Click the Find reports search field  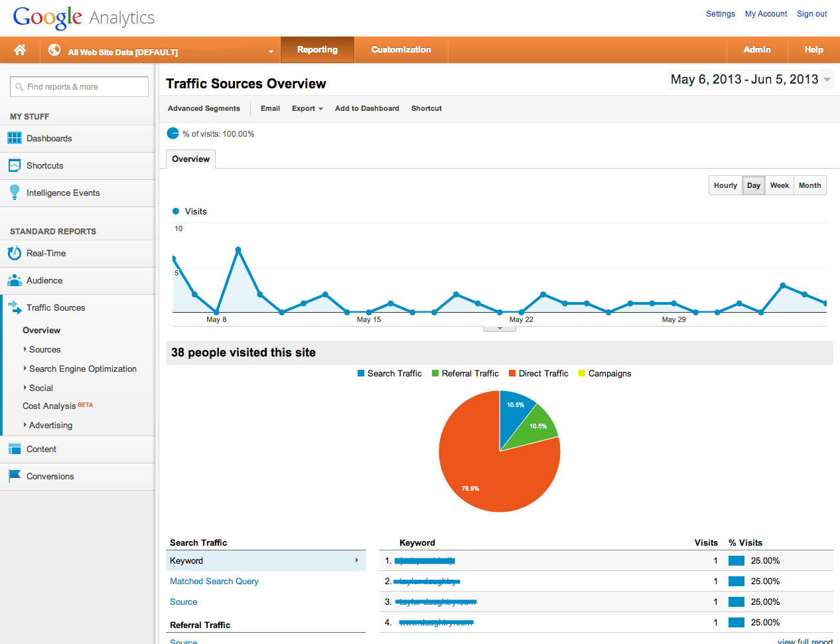pos(79,87)
